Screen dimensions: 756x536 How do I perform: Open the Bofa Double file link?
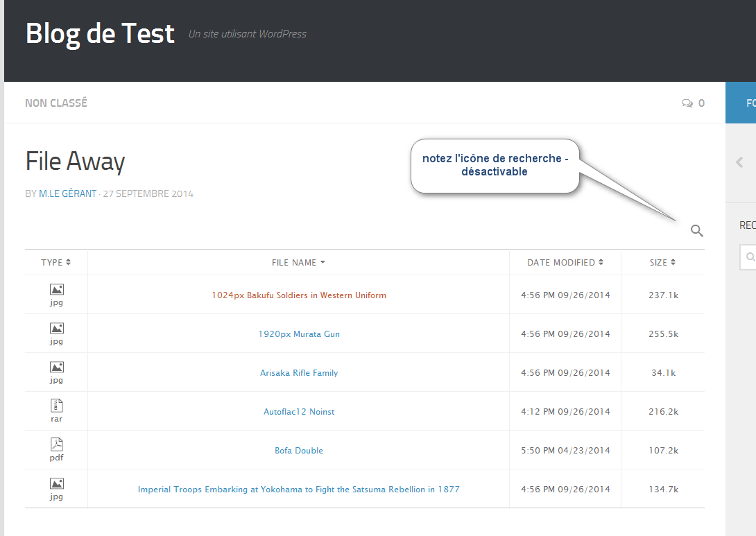point(299,450)
